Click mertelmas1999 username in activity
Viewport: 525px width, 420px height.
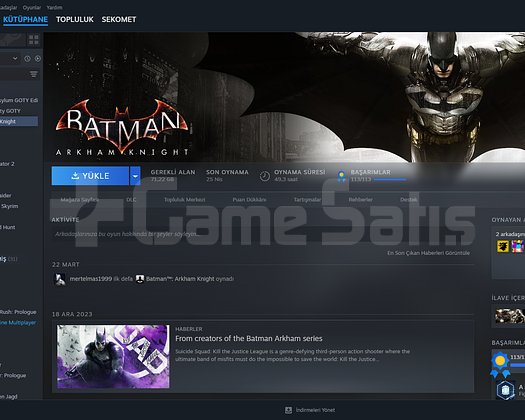pyautogui.click(x=90, y=279)
